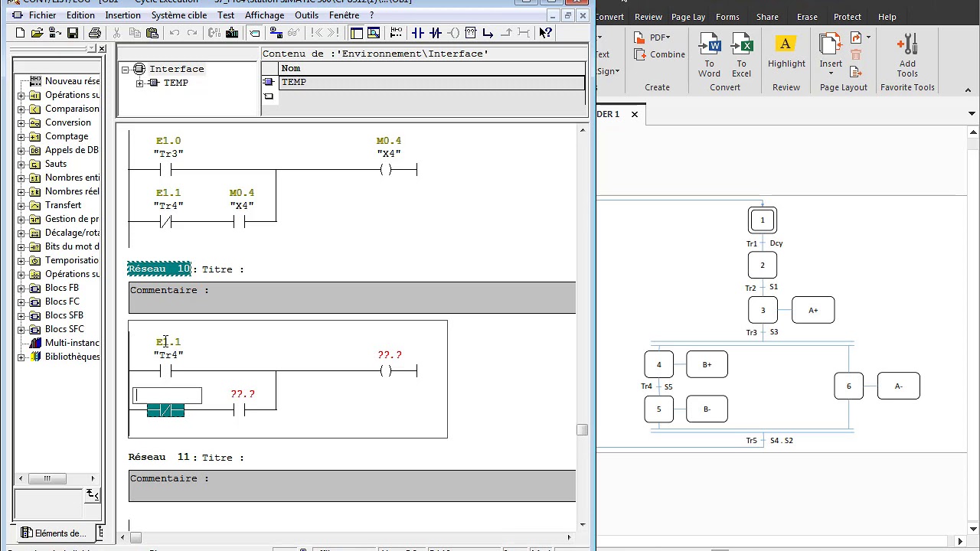Print the current block
The height and width of the screenshot is (551, 980).
click(95, 33)
